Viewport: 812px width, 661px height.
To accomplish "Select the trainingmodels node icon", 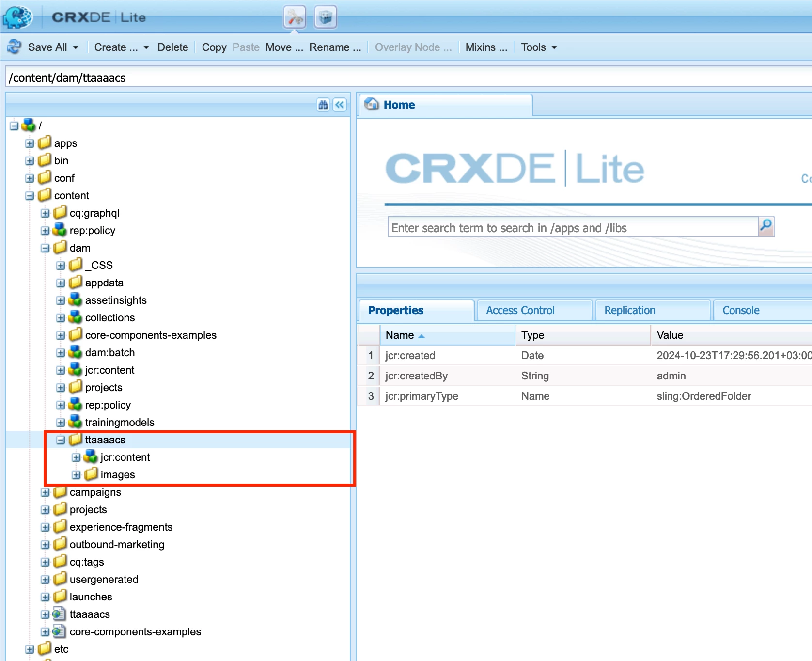I will click(x=75, y=422).
